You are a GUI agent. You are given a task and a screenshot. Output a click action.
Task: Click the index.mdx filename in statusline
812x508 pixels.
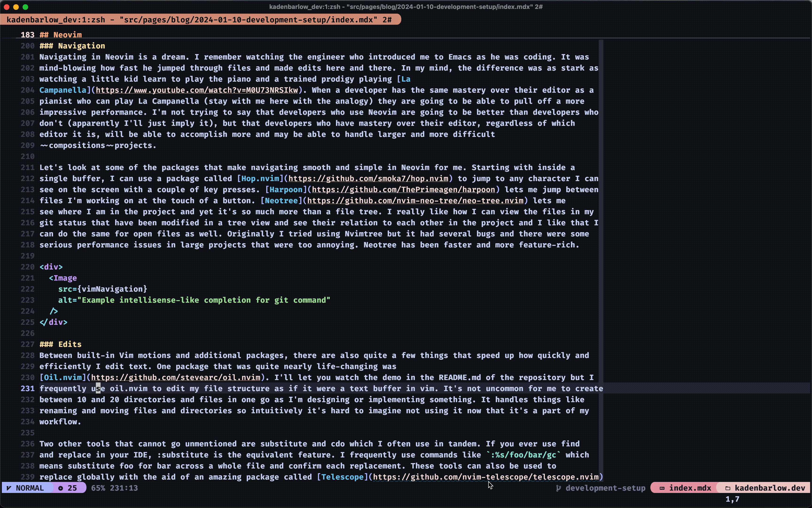[x=690, y=488]
